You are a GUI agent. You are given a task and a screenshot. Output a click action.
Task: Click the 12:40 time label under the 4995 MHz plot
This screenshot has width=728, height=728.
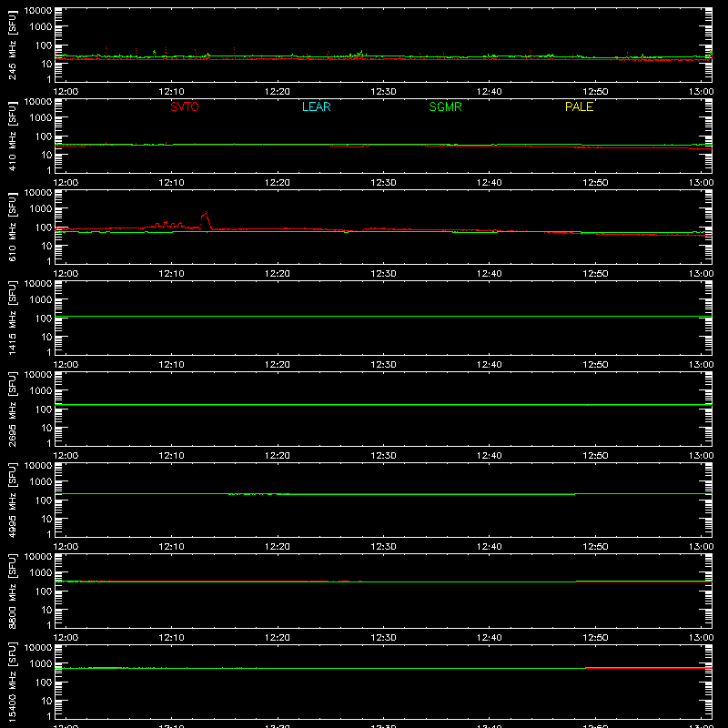tap(489, 547)
